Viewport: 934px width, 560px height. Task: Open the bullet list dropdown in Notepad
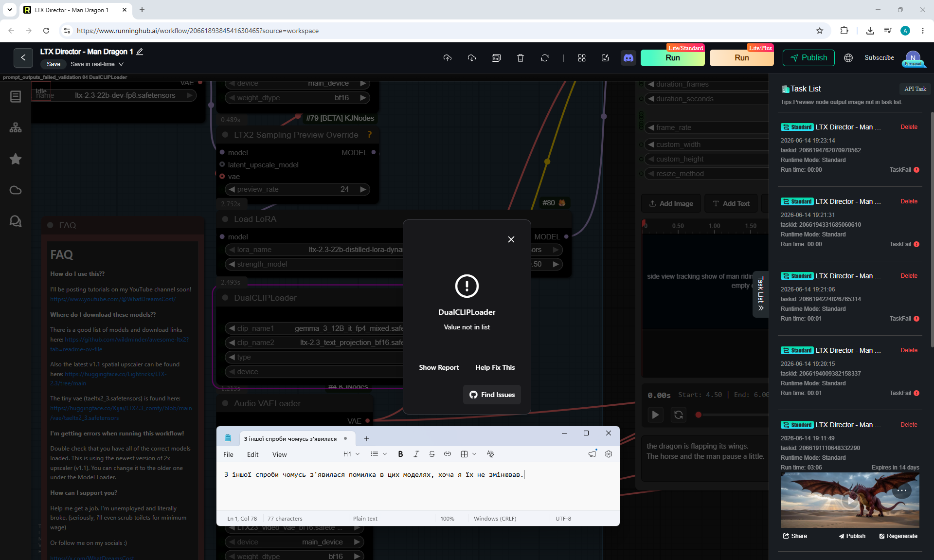(x=378, y=454)
